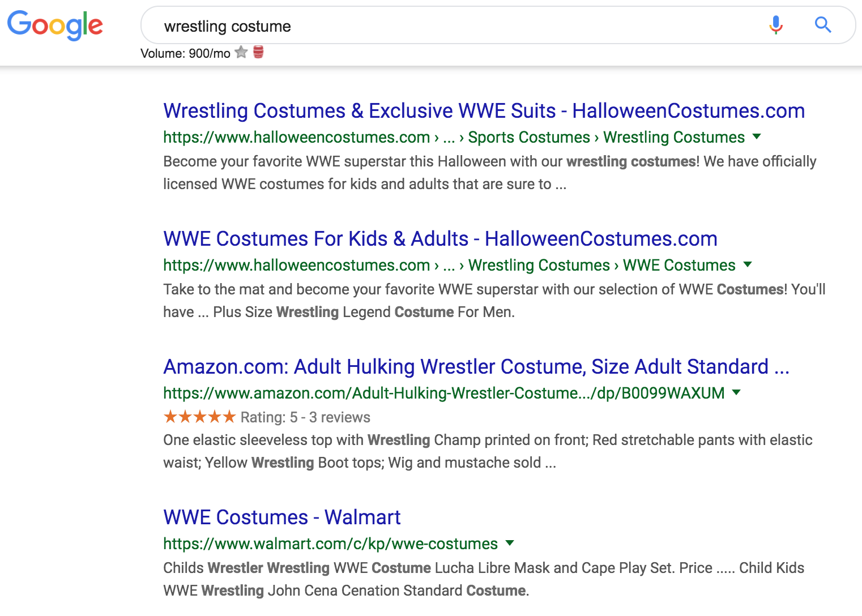Click the Volume: 900/mo label
The height and width of the screenshot is (616, 862).
(x=185, y=54)
